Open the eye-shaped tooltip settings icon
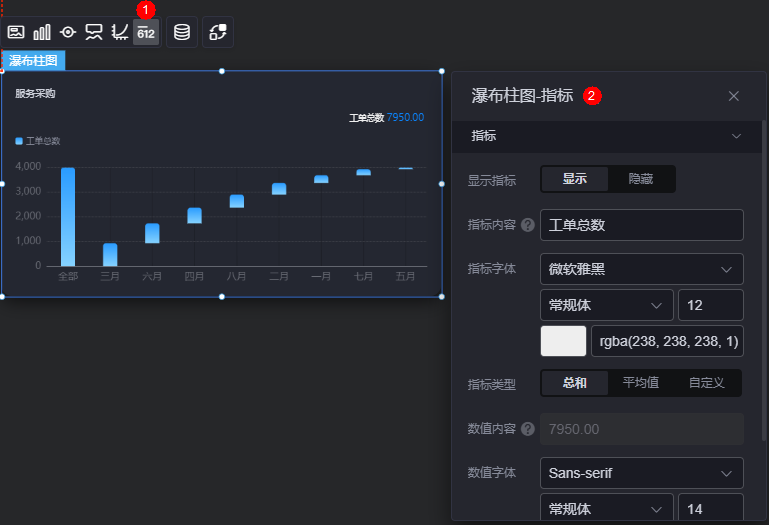 pyautogui.click(x=68, y=32)
